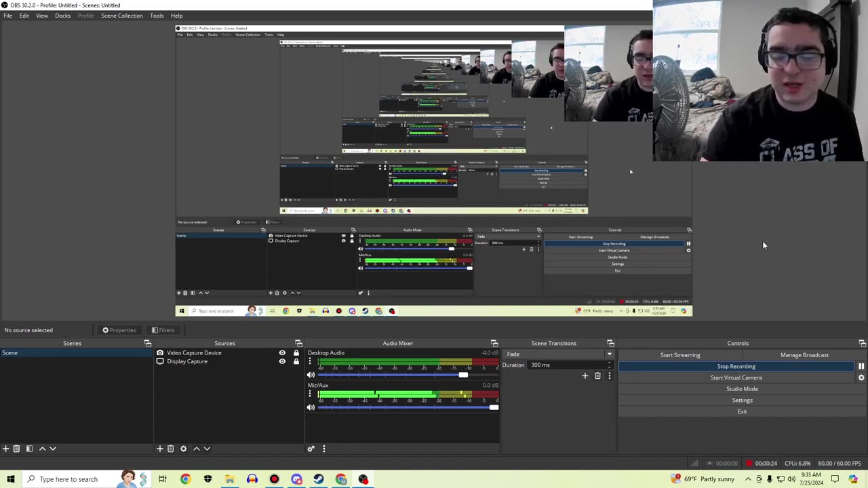Viewport: 868px width, 488px height.
Task: Open the Docks menu
Action: coord(62,16)
